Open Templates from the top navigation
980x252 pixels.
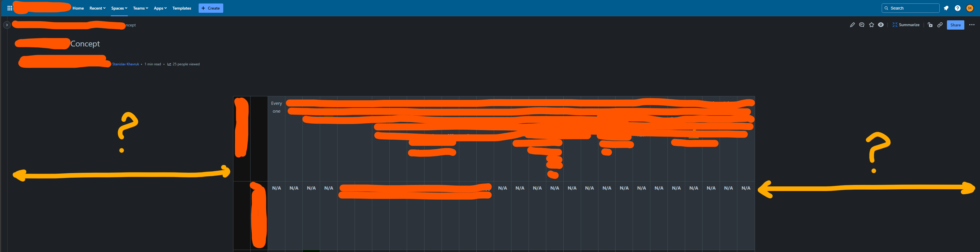coord(182,8)
